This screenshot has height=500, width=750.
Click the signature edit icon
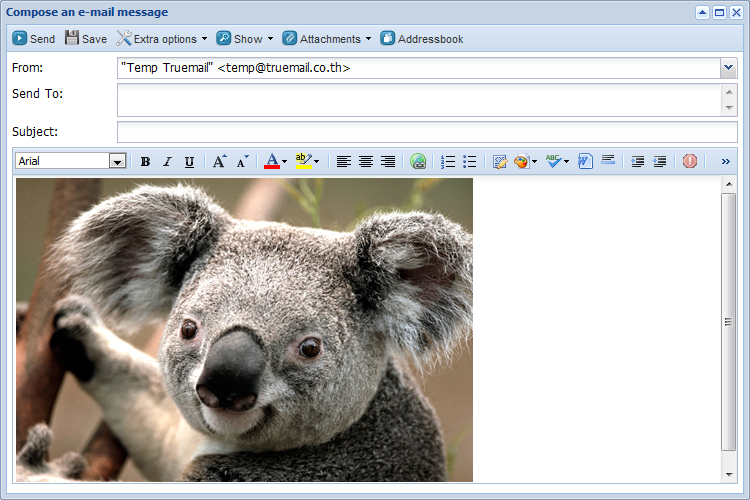click(x=500, y=162)
